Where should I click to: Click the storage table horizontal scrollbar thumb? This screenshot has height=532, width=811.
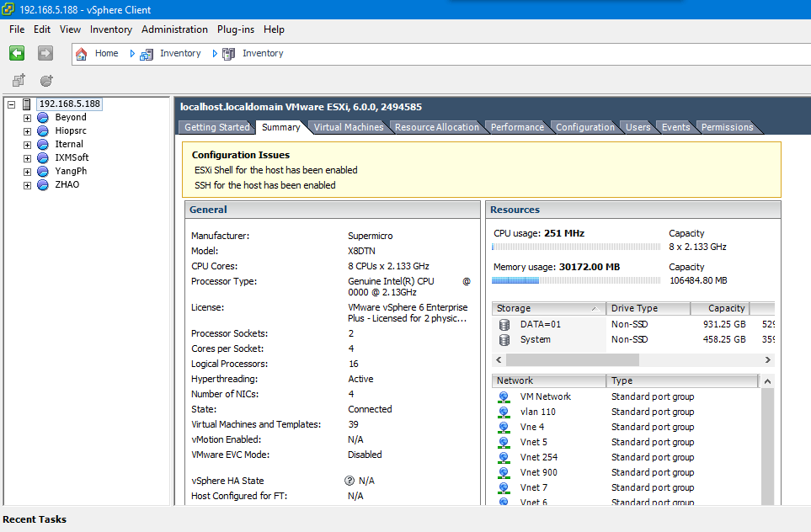coord(573,359)
